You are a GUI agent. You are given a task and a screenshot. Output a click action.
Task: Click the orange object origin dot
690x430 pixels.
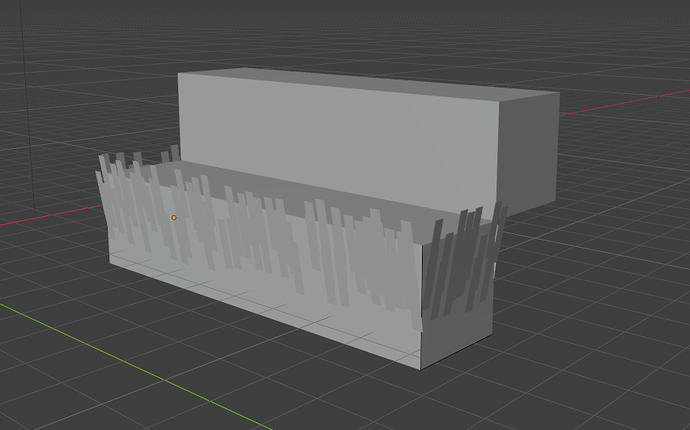tap(174, 217)
